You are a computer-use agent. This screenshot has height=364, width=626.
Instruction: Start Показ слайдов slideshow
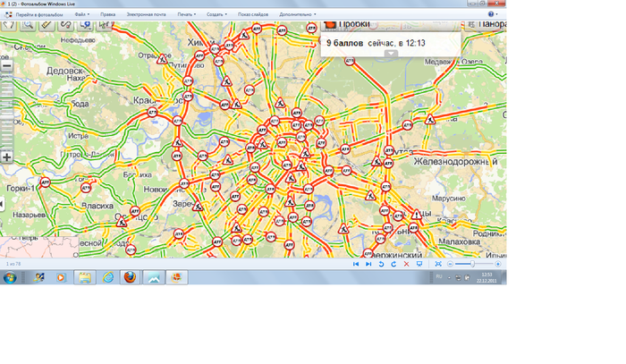[253, 14]
